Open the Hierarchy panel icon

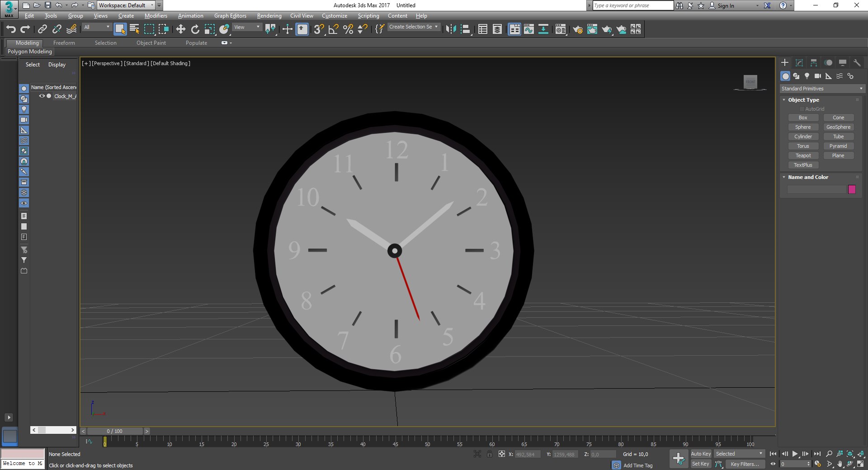[814, 63]
